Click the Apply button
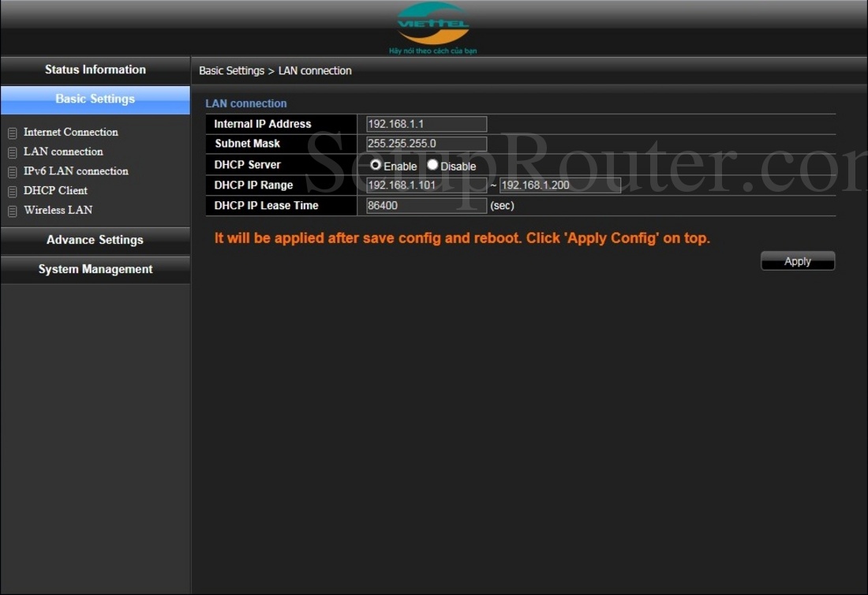The image size is (868, 595). [797, 260]
